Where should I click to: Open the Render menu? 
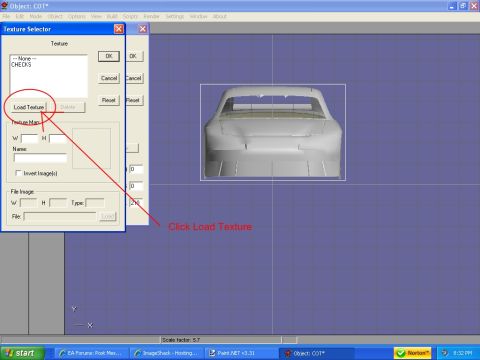point(151,16)
